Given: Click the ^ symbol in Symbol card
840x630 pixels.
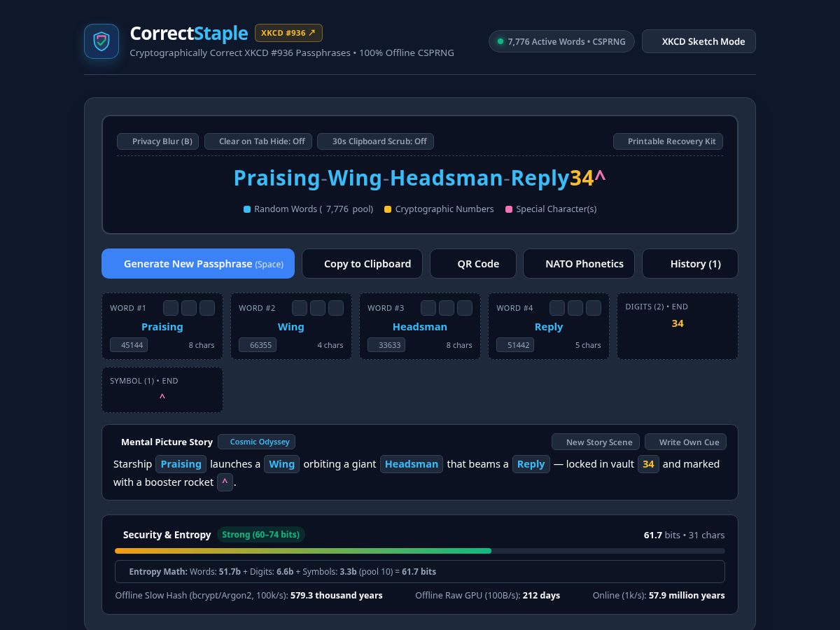Looking at the screenshot, I should (x=162, y=398).
